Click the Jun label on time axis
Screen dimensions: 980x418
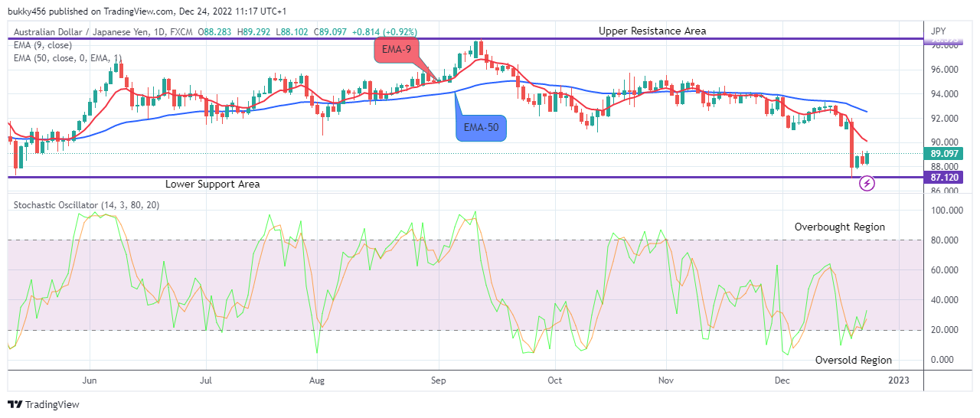coord(90,380)
